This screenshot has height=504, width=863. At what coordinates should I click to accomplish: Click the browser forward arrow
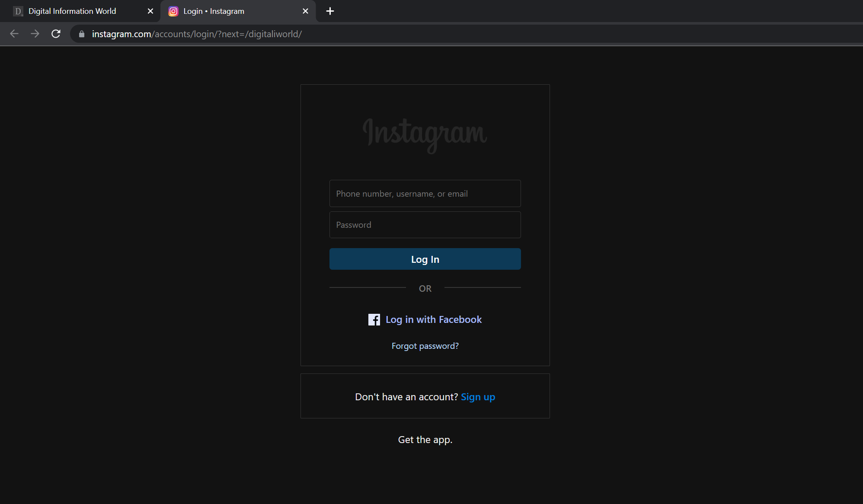pyautogui.click(x=35, y=34)
